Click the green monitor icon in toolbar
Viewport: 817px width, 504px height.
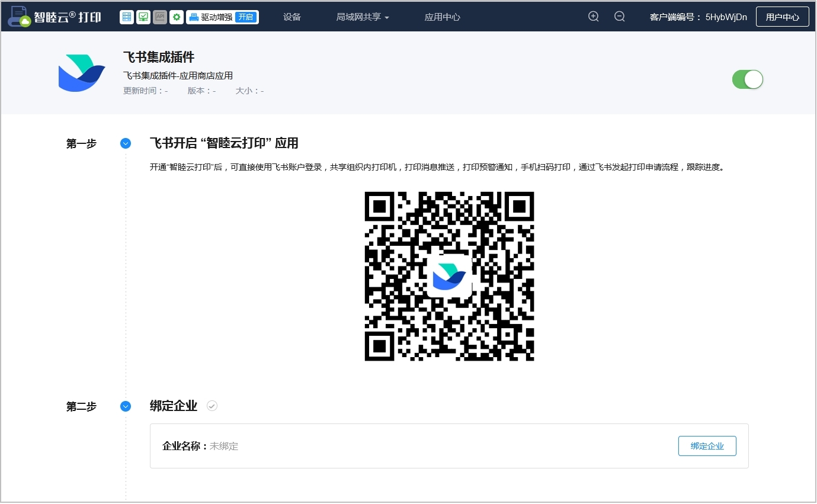[143, 17]
